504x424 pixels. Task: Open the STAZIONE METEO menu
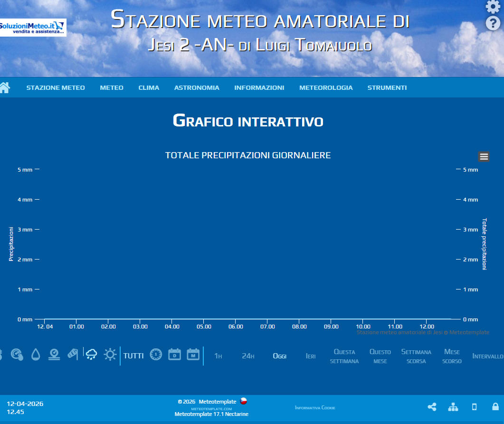coord(56,88)
